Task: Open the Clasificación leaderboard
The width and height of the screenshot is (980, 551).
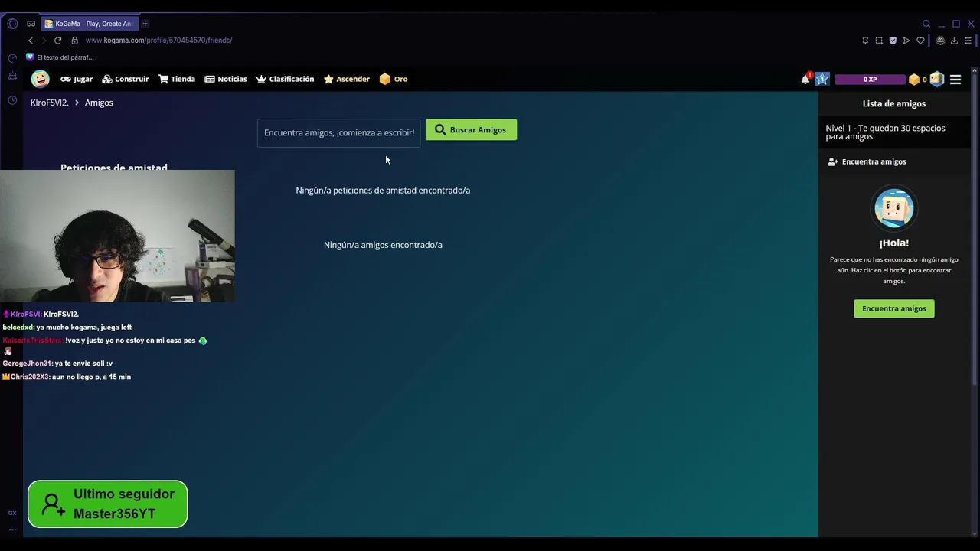Action: click(286, 79)
